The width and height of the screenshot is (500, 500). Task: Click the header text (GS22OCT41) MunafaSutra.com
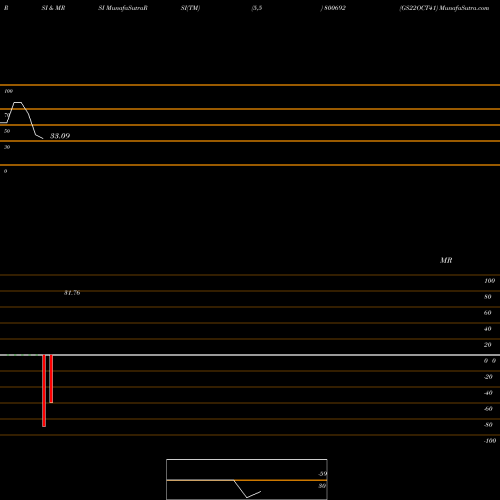point(444,8)
